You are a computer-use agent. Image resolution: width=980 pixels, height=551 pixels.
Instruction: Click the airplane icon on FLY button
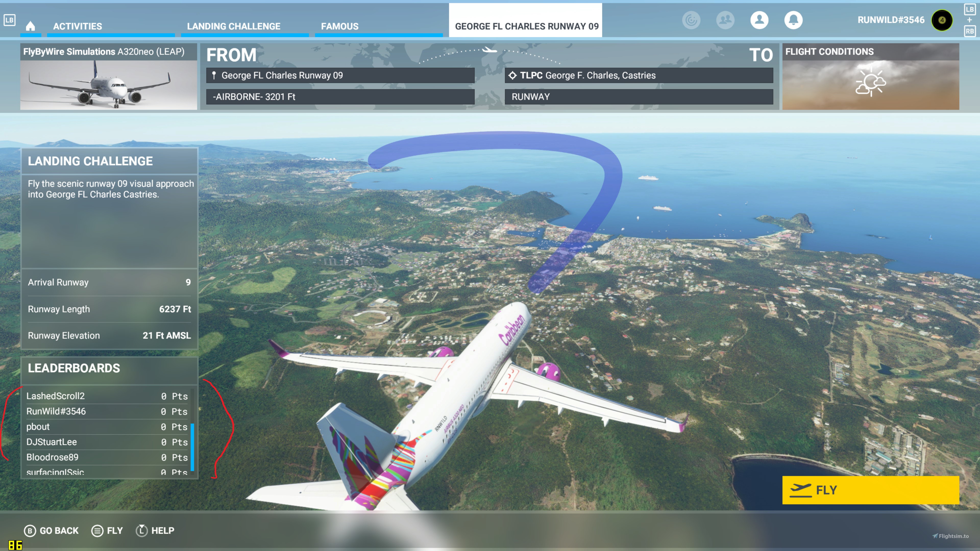tap(800, 490)
